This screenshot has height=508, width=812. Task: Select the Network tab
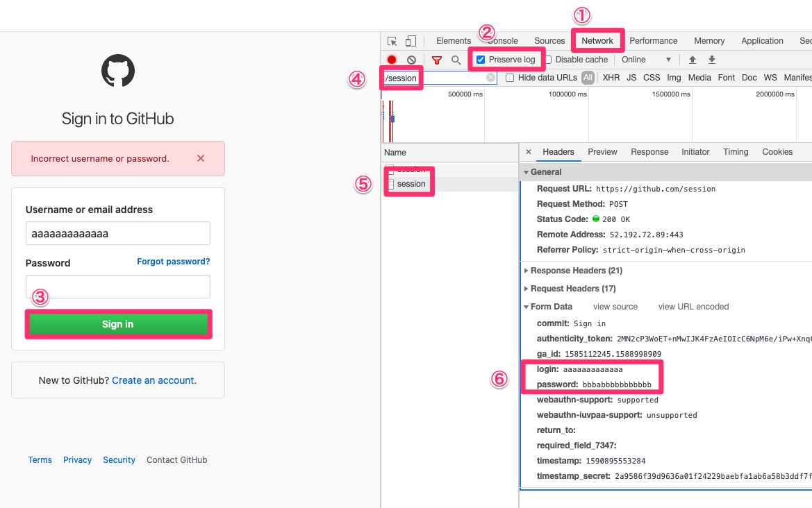597,41
